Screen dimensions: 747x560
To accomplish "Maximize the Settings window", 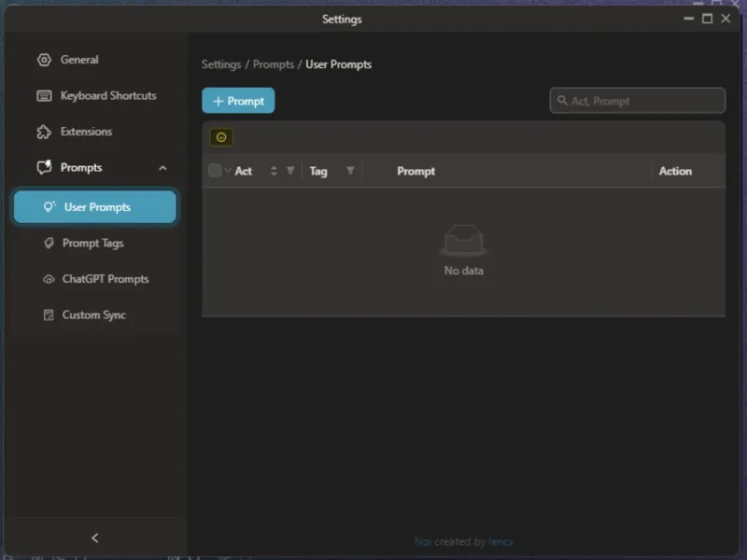I will pyautogui.click(x=708, y=19).
